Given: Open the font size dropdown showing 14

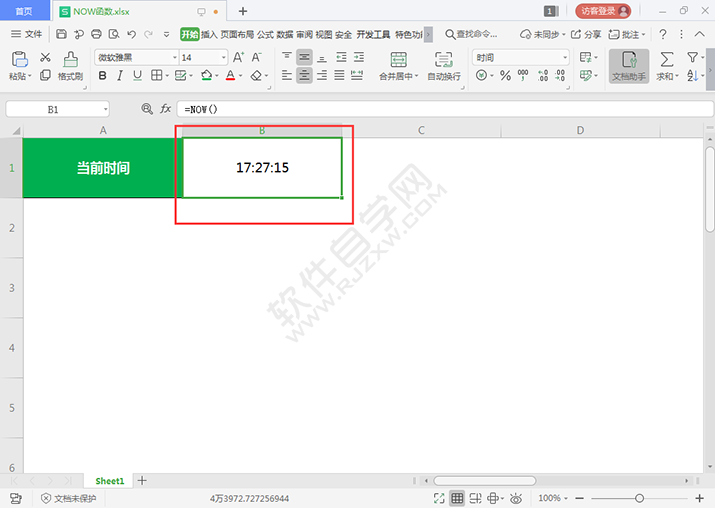Looking at the screenshot, I should click(223, 57).
